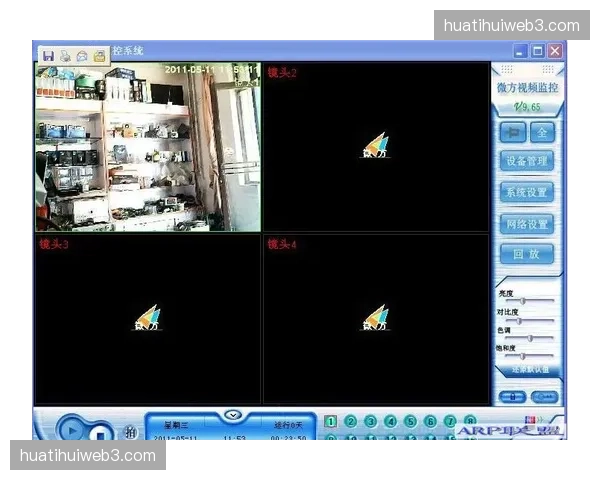Open 网络设置 network settings
Viewport: 600px width, 480px height.
tap(526, 224)
